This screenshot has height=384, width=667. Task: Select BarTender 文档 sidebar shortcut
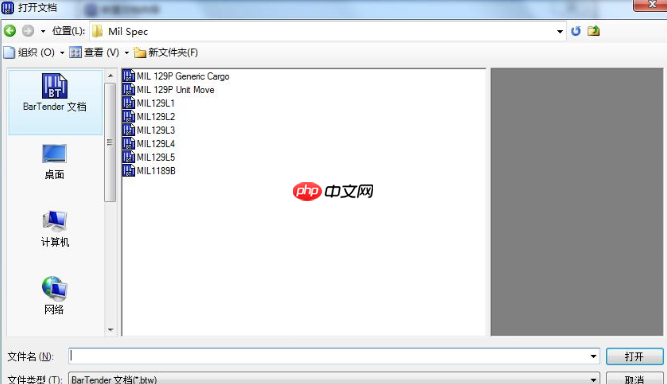tap(55, 93)
